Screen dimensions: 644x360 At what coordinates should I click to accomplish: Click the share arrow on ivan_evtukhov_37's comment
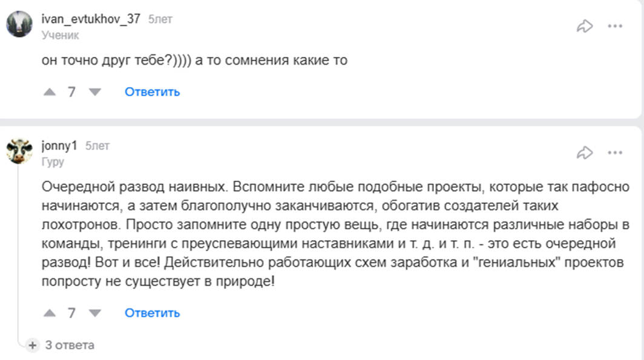[585, 26]
